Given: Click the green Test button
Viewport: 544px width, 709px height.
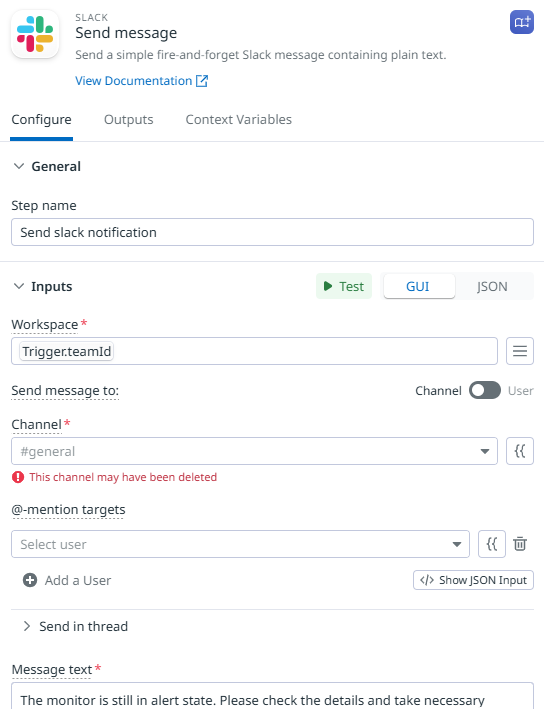Looking at the screenshot, I should click(344, 286).
